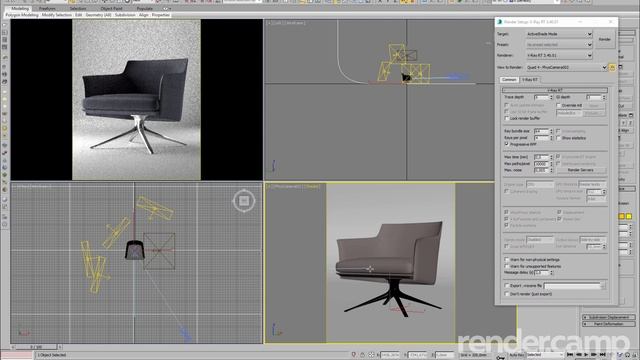
Task: Open the Populate ribbon tab
Action: click(x=144, y=8)
